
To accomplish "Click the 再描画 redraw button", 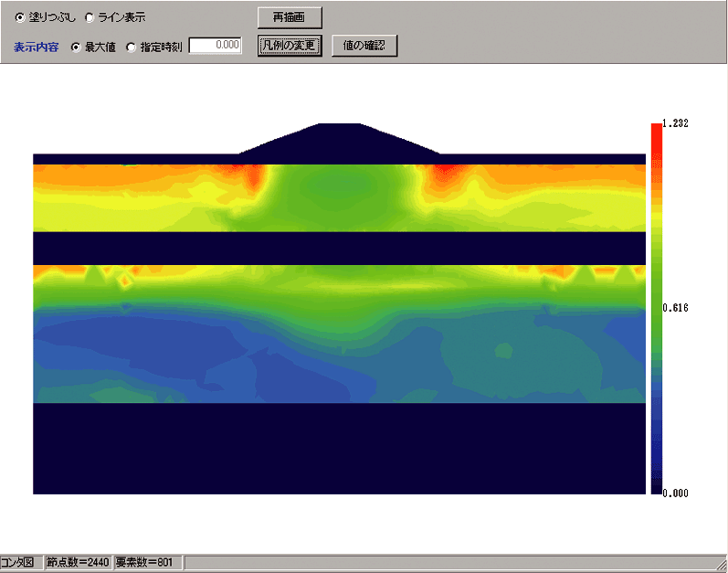I will (290, 17).
